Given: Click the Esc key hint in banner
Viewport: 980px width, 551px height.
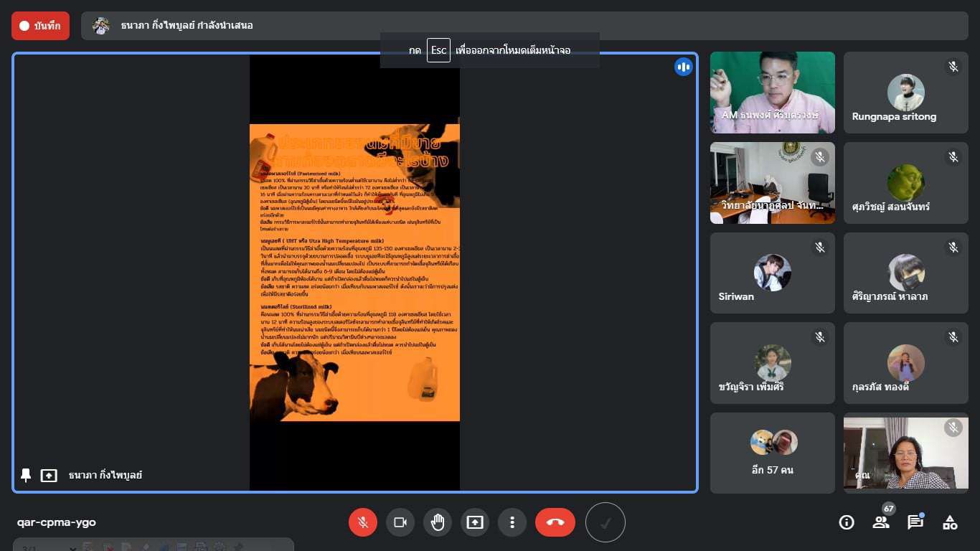Looking at the screenshot, I should pyautogui.click(x=438, y=50).
